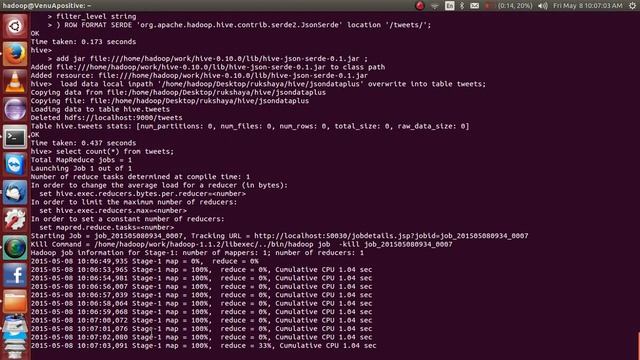Open the stacked documents icon in launcher
The height and width of the screenshot is (360, 640).
(15, 335)
